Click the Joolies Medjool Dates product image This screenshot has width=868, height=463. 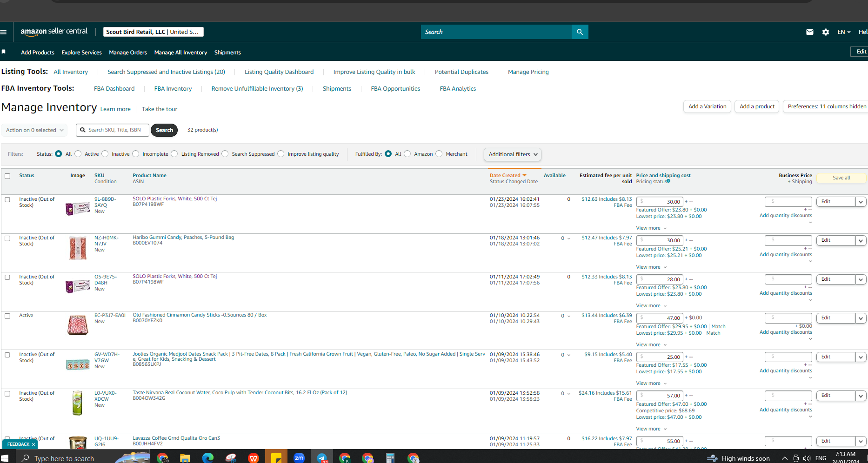pos(78,365)
